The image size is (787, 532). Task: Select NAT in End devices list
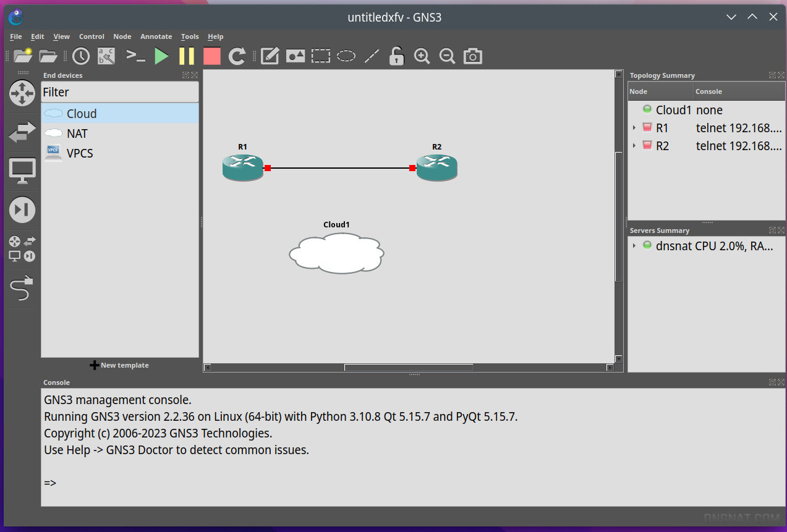point(120,133)
